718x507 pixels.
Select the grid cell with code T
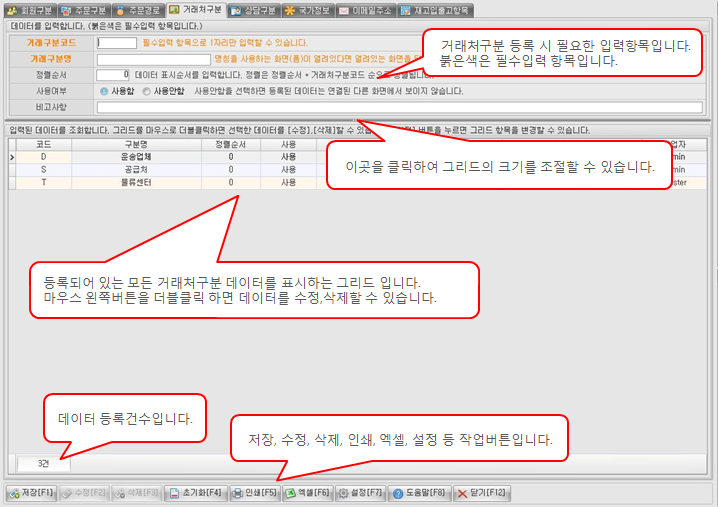(x=44, y=183)
